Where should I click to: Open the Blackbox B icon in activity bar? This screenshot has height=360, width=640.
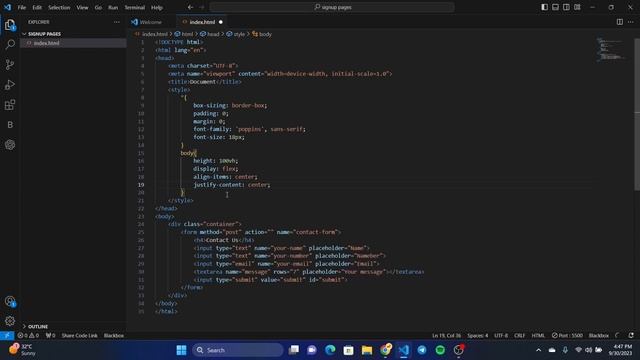tap(10, 125)
